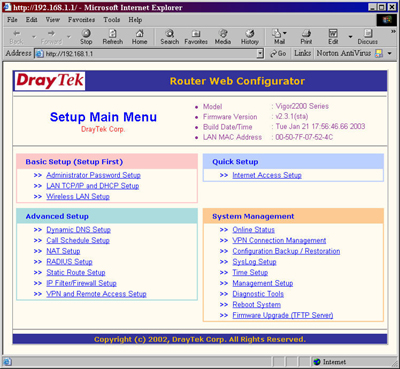Expand the Forward history dropdown arrow

69,36
